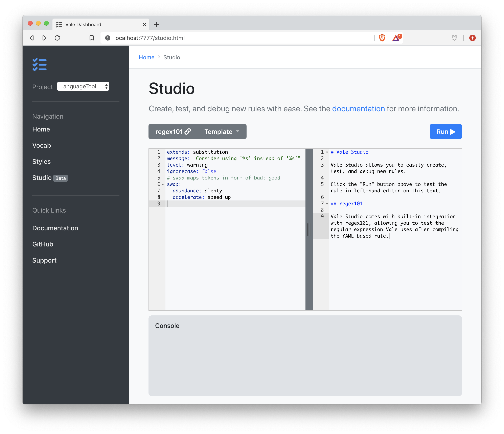Open the Documentation quick link

(55, 228)
